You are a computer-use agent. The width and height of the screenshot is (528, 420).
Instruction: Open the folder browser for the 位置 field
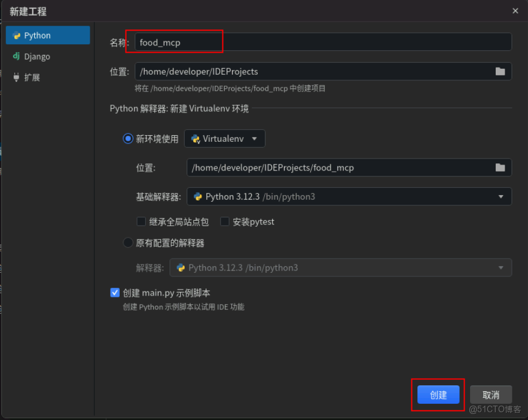500,71
